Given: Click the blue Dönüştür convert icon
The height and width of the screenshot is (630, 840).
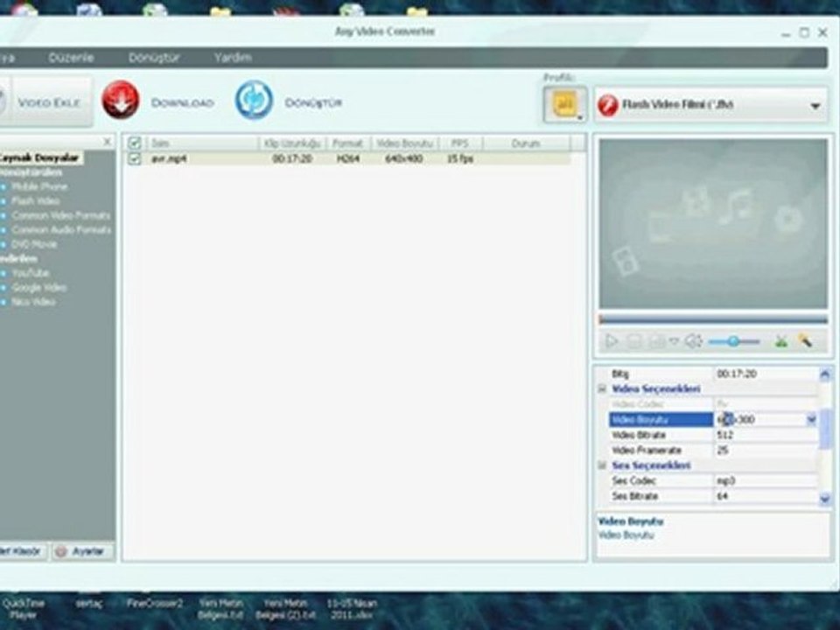Looking at the screenshot, I should click(254, 100).
